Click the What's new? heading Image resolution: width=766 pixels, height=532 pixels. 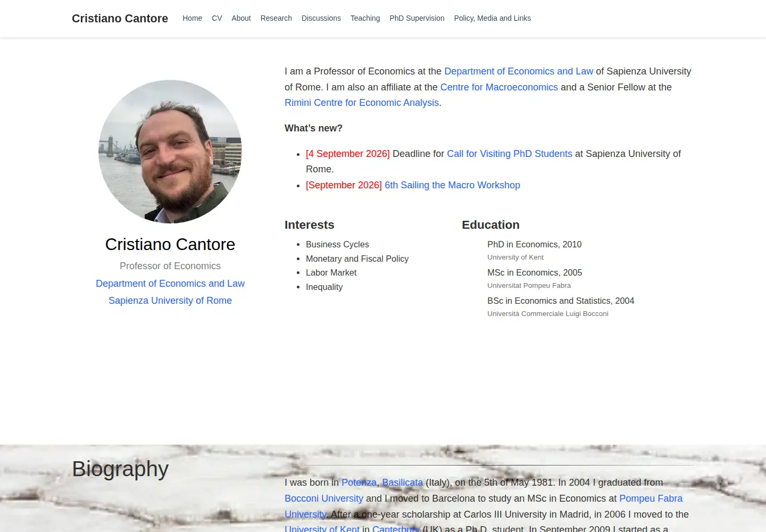[x=313, y=128]
